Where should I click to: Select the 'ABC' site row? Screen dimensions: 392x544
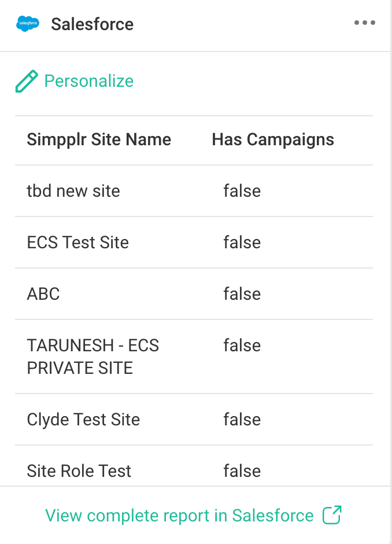[x=43, y=293]
